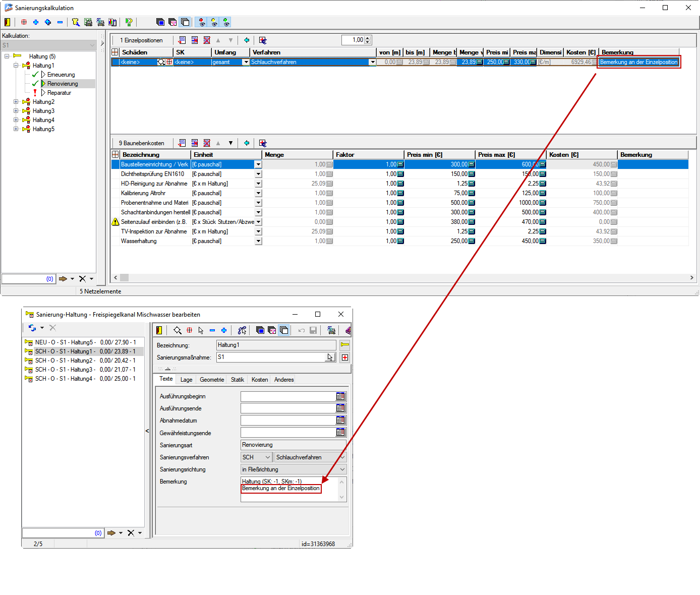Open the Sanierungsrichtung dropdown
This screenshot has width=700, height=595.
(342, 469)
